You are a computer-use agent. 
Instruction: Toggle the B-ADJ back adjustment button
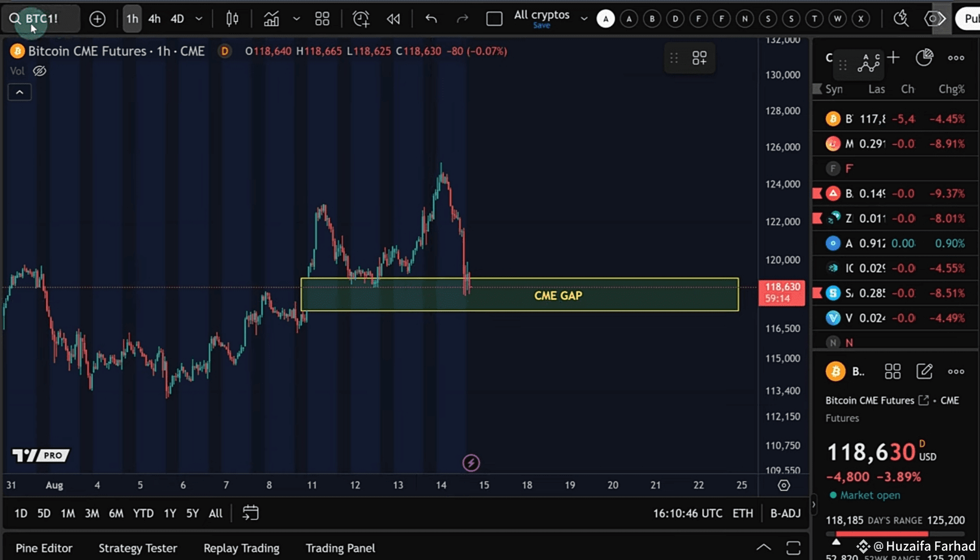[x=785, y=514]
